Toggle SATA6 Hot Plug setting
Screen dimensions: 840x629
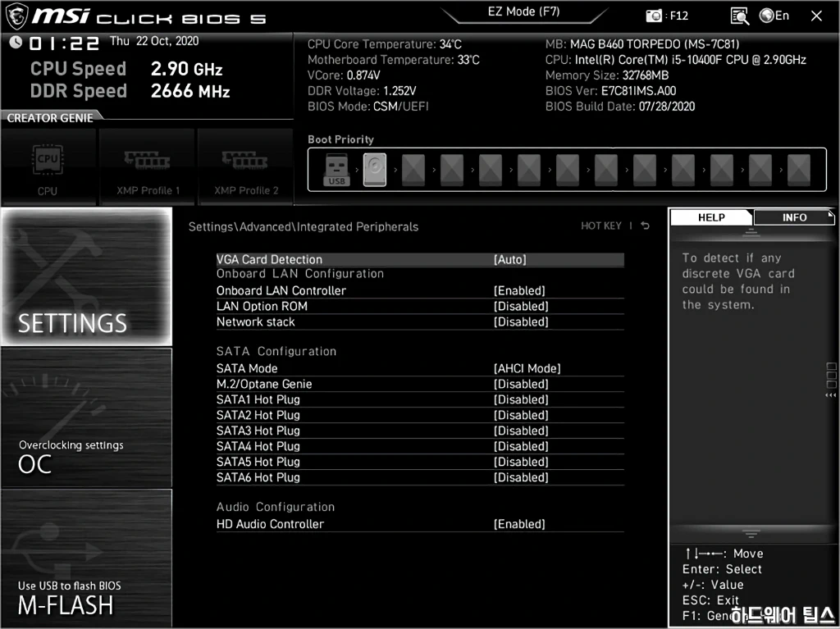click(420, 476)
